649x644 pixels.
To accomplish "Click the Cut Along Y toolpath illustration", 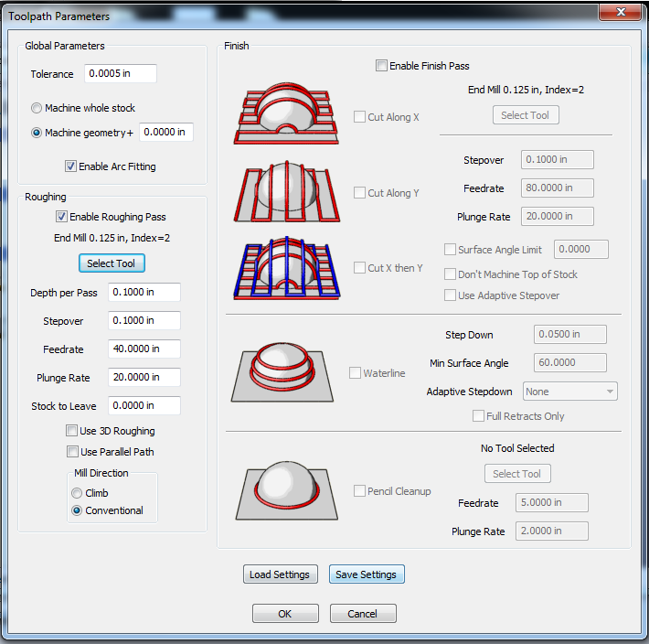I will click(x=287, y=192).
